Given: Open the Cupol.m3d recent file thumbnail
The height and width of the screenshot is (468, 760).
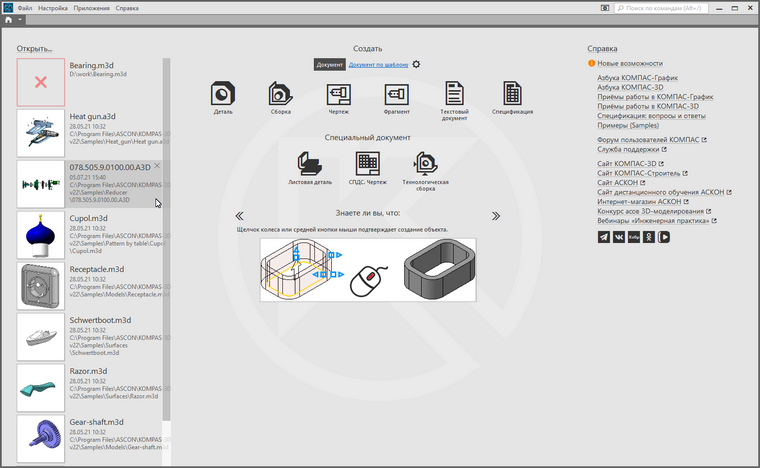Looking at the screenshot, I should (x=41, y=236).
